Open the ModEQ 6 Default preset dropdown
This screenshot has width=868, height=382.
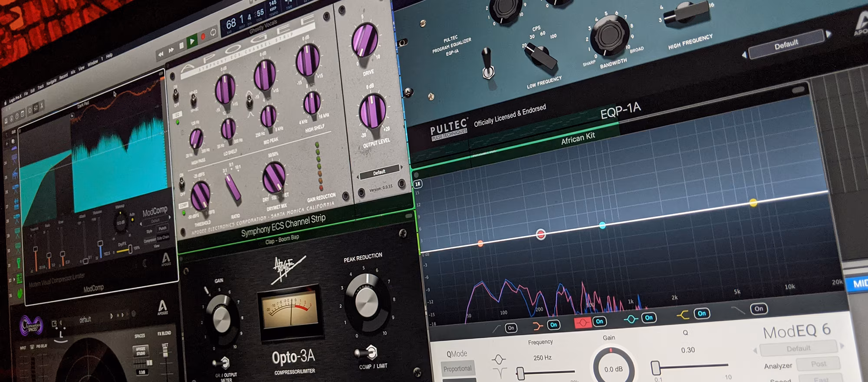tap(798, 348)
